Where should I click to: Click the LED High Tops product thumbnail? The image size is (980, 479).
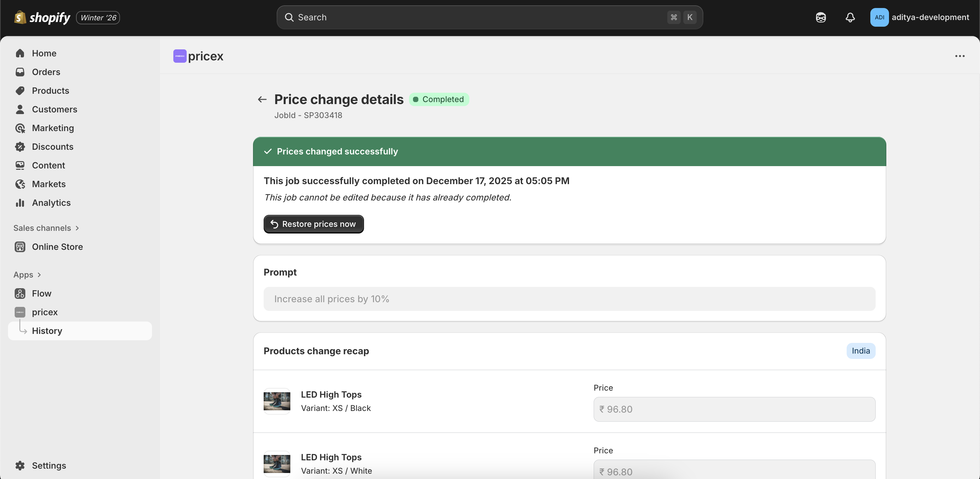tap(277, 401)
